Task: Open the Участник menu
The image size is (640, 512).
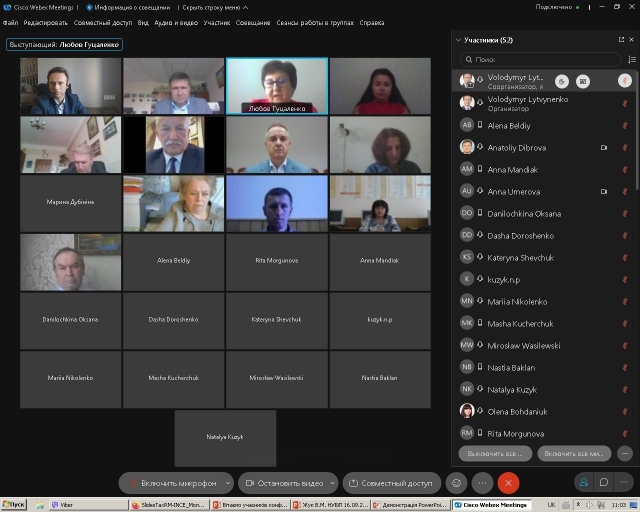Action: 217,22
